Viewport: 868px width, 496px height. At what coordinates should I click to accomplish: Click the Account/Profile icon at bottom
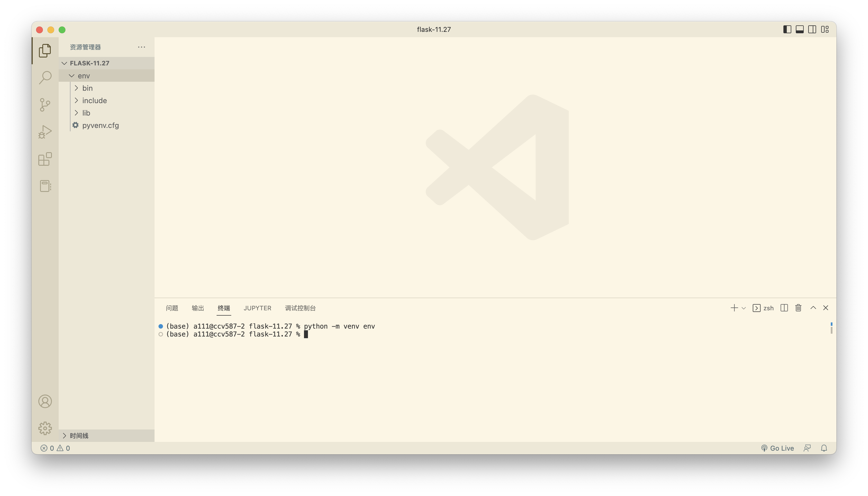click(x=45, y=401)
